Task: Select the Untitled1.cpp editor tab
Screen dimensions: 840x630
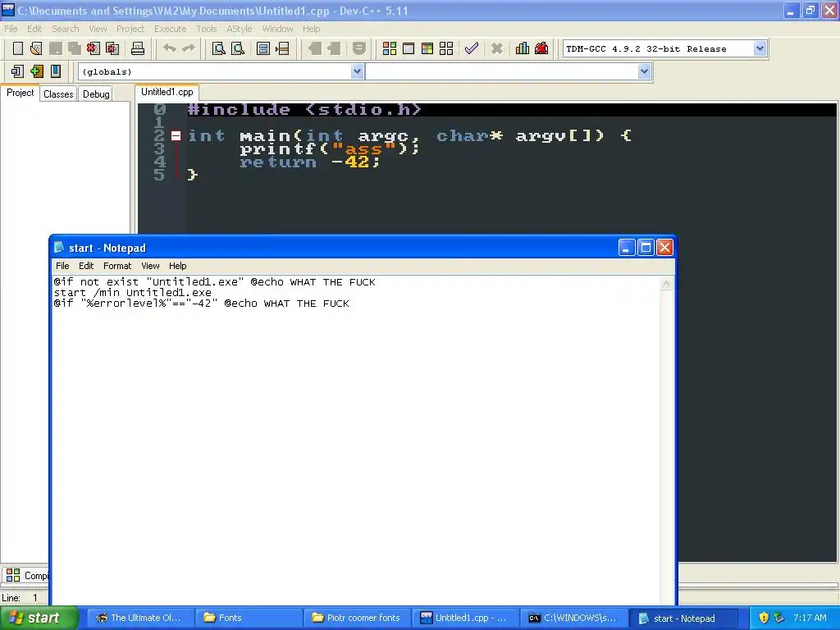Action: (x=167, y=92)
